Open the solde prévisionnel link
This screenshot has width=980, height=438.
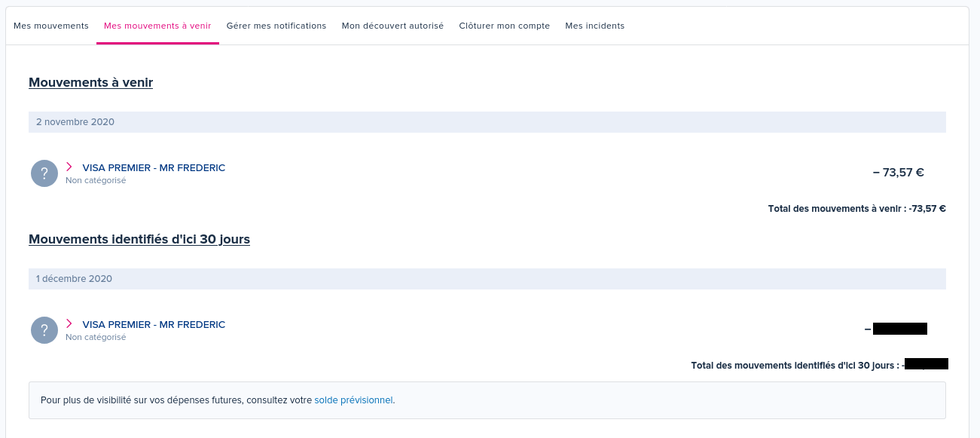[x=353, y=400]
